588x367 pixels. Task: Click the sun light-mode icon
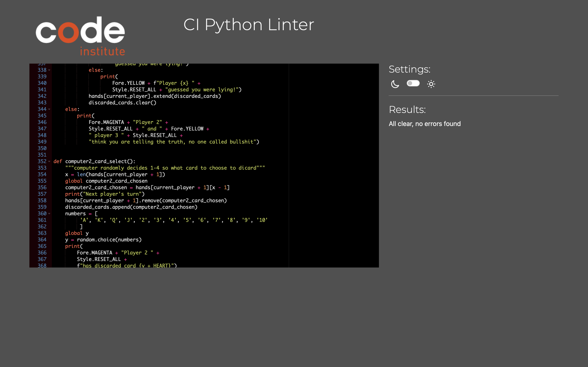[431, 84]
